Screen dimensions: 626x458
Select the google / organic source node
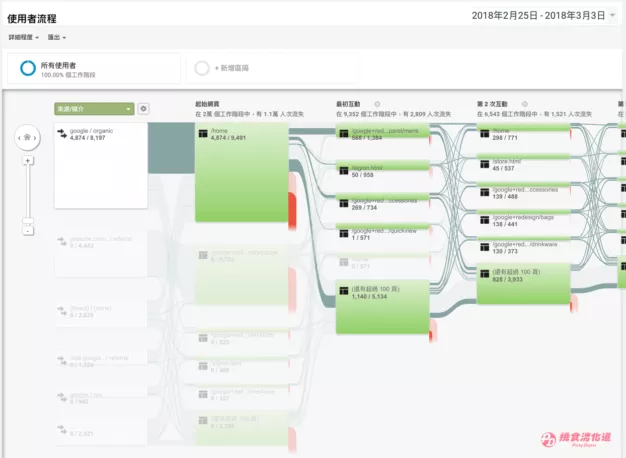[x=101, y=166]
